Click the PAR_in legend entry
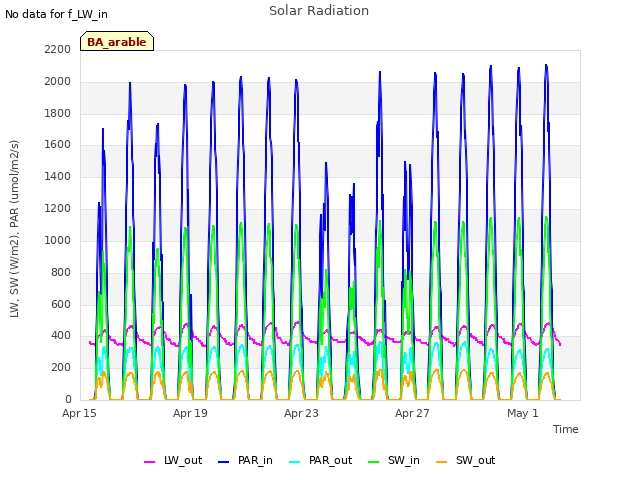Image resolution: width=640 pixels, height=480 pixels. coord(245,461)
